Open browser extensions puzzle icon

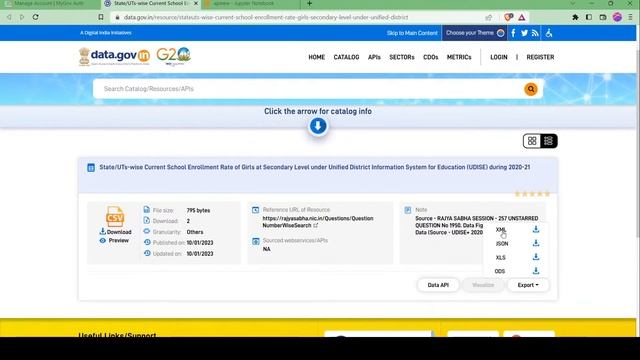tap(575, 17)
